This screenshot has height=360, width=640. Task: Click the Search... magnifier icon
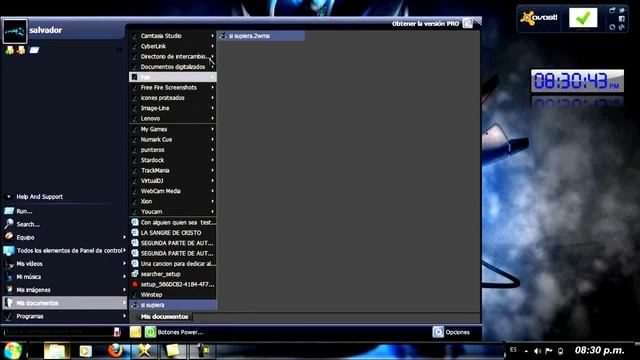[9, 224]
